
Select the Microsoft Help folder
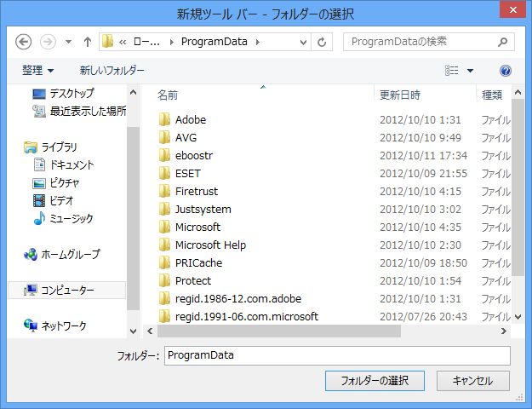[210, 245]
